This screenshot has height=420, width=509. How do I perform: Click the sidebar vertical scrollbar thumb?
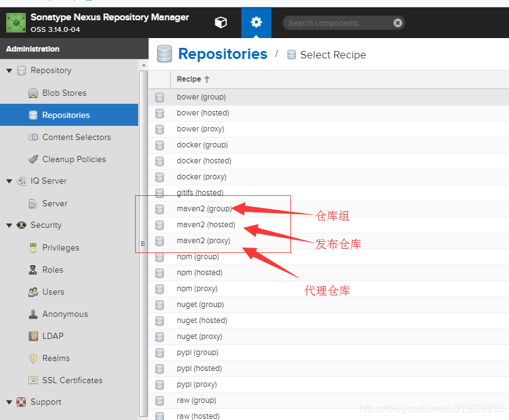(143, 243)
